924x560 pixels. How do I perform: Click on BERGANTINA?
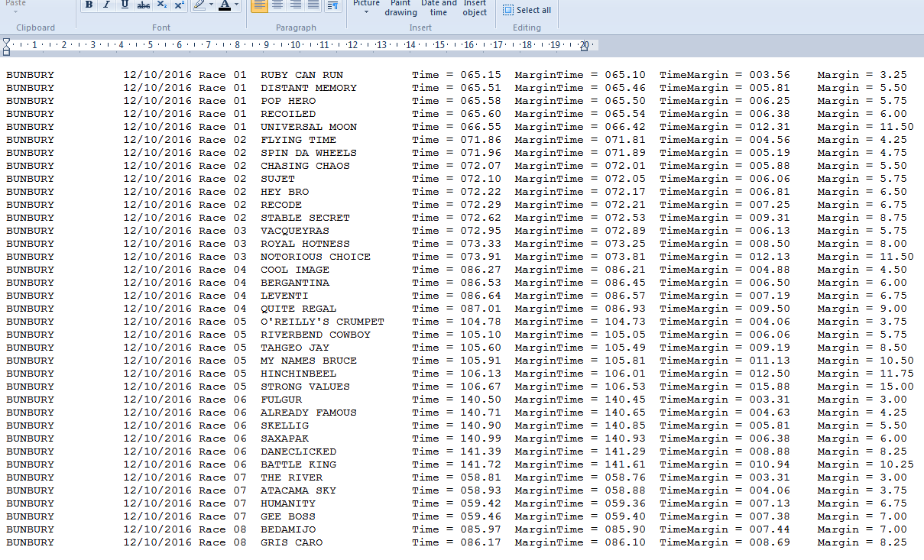tap(295, 283)
